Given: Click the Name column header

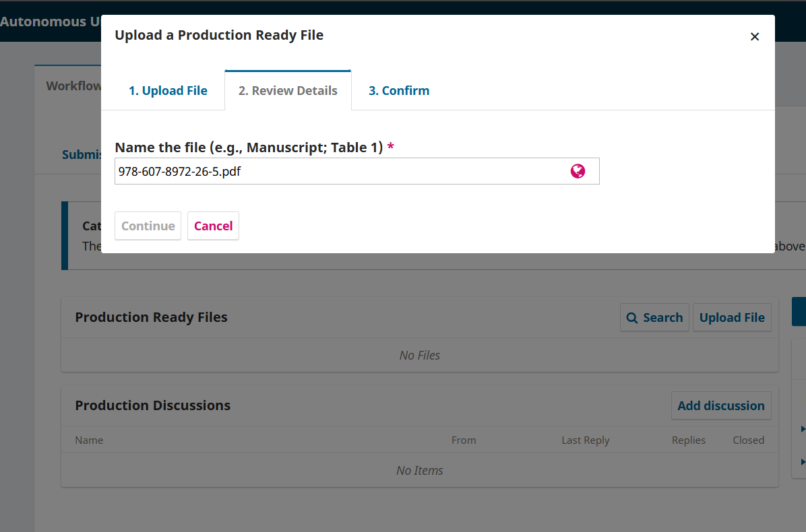Looking at the screenshot, I should [89, 440].
